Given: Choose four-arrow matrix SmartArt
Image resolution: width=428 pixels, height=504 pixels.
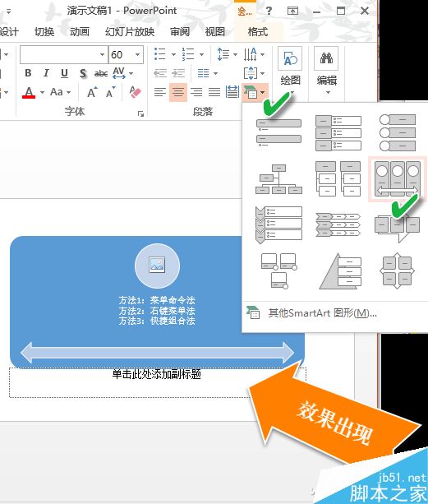Looking at the screenshot, I should click(x=398, y=270).
